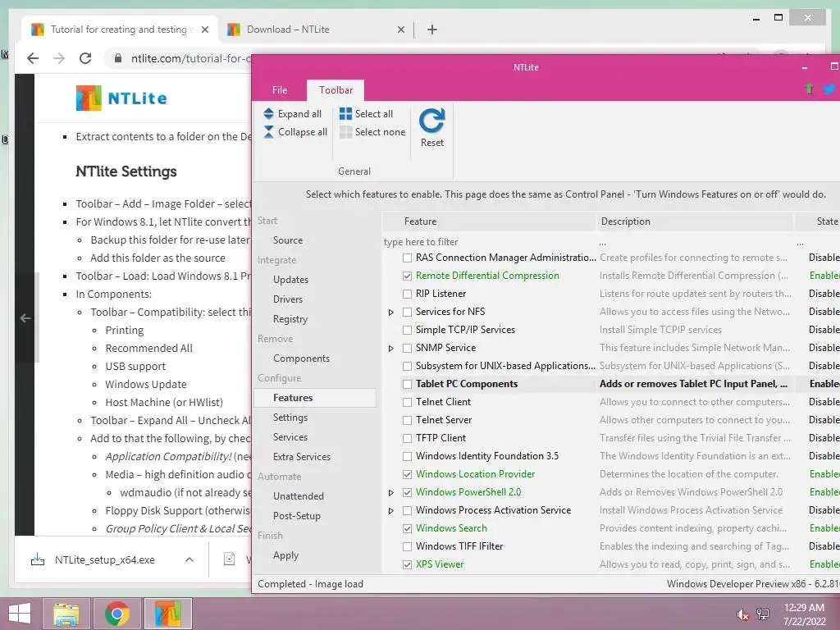
Task: Uncheck Remote Differential Compression checkbox
Action: [407, 276]
